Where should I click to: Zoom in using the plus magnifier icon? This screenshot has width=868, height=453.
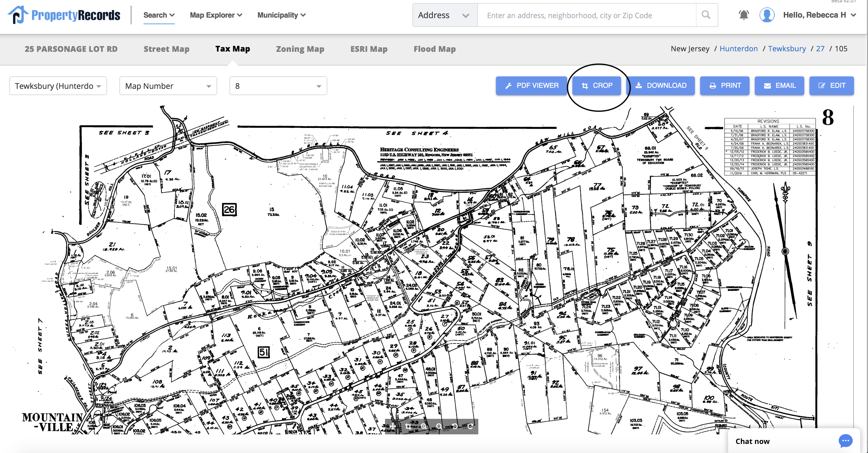(x=424, y=427)
